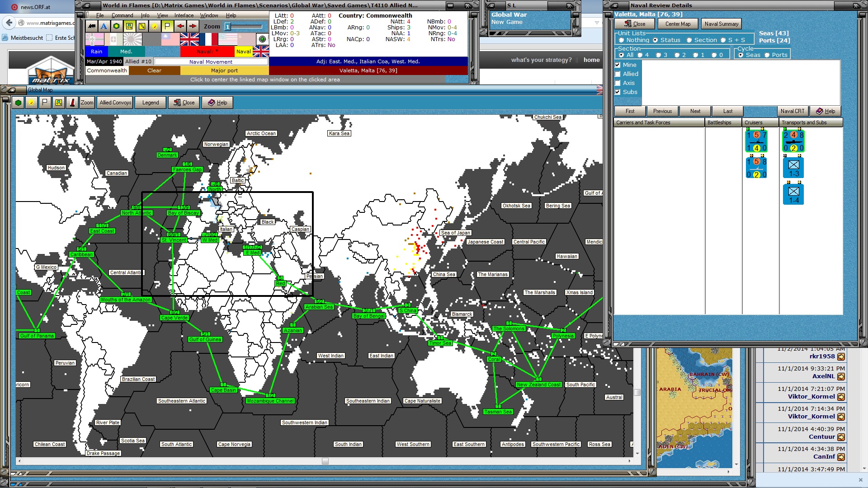Open the Naval CRT table
Image resolution: width=868 pixels, height=488 pixels.
pyautogui.click(x=793, y=111)
